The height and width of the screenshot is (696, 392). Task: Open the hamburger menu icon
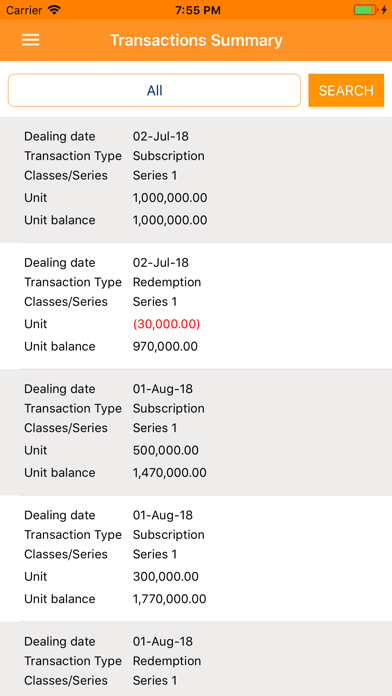pyautogui.click(x=31, y=40)
